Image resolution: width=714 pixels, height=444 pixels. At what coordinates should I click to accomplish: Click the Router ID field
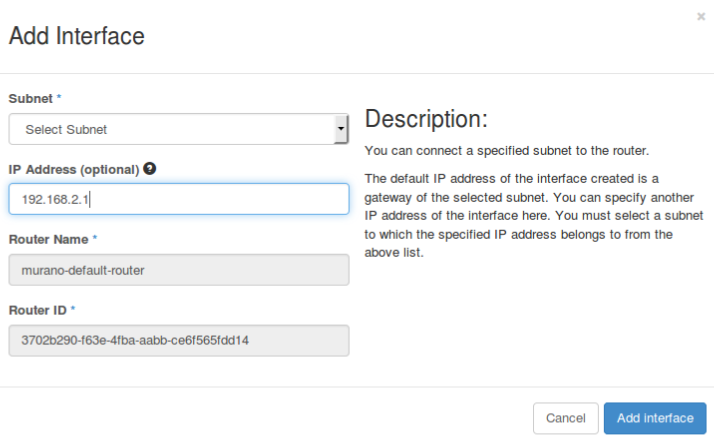(x=178, y=340)
